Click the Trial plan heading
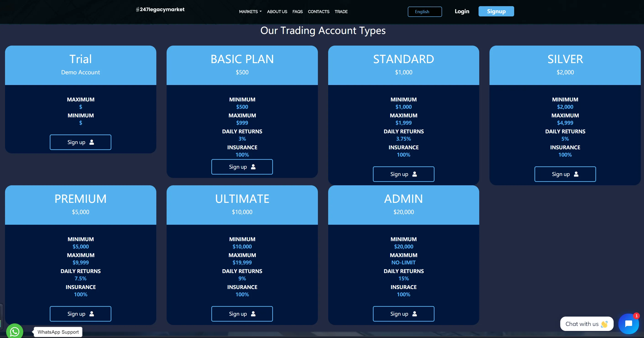The height and width of the screenshot is (338, 644). [81, 59]
